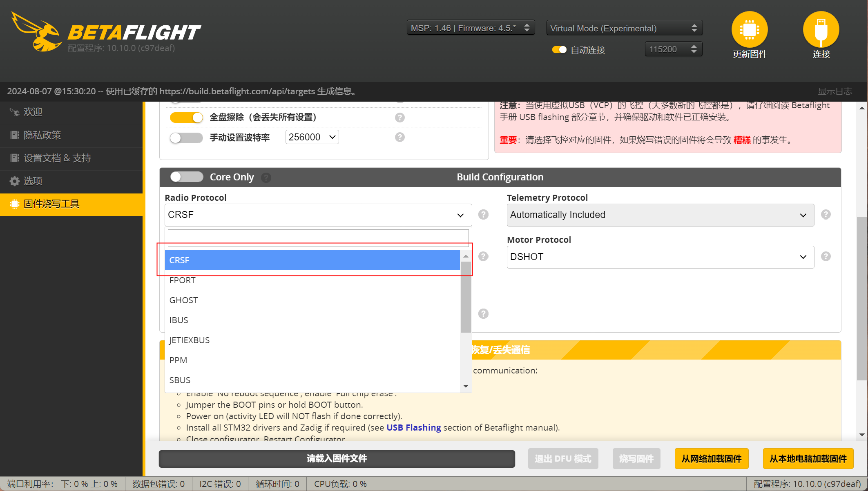Screen dimensions: 868x491
Task: Open help for full chip erase option
Action: click(400, 118)
